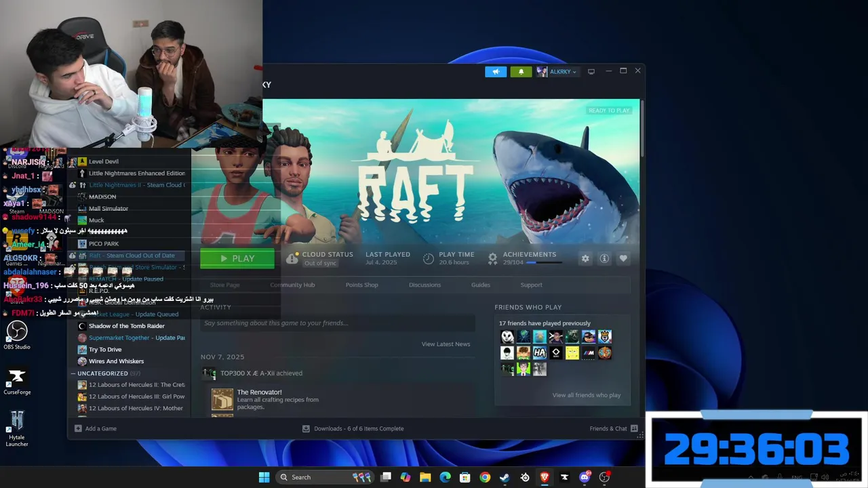Click the achievements progress bar
Screen dimensions: 868x488
tap(544, 262)
